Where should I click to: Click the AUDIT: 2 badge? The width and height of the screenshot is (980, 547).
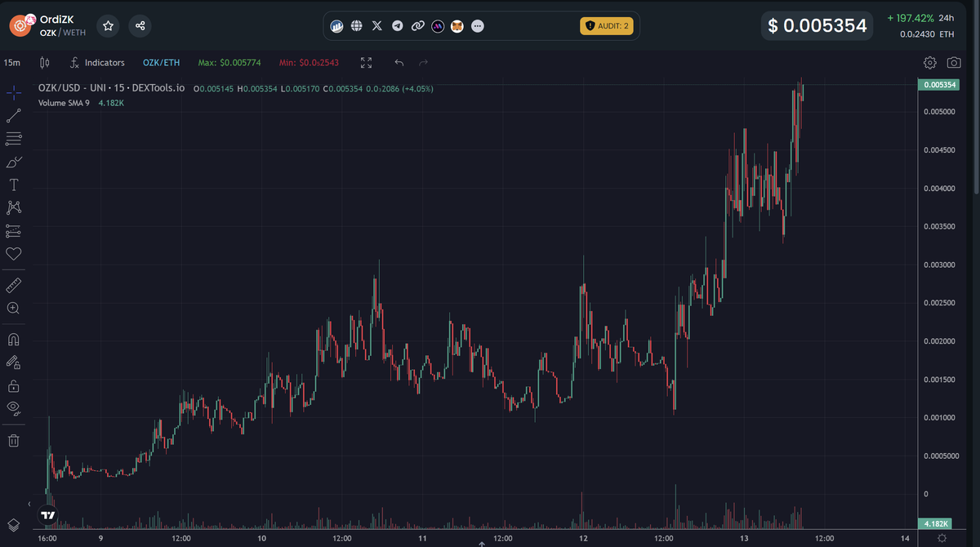pos(606,26)
